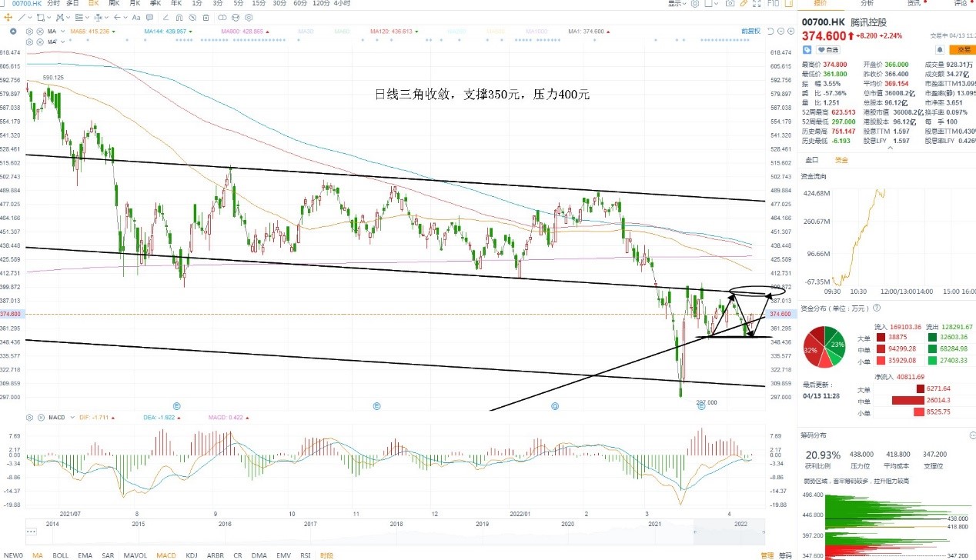Viewport: 976px width, 560px height.
Task: Click the 交易 trade button
Action: [963, 49]
